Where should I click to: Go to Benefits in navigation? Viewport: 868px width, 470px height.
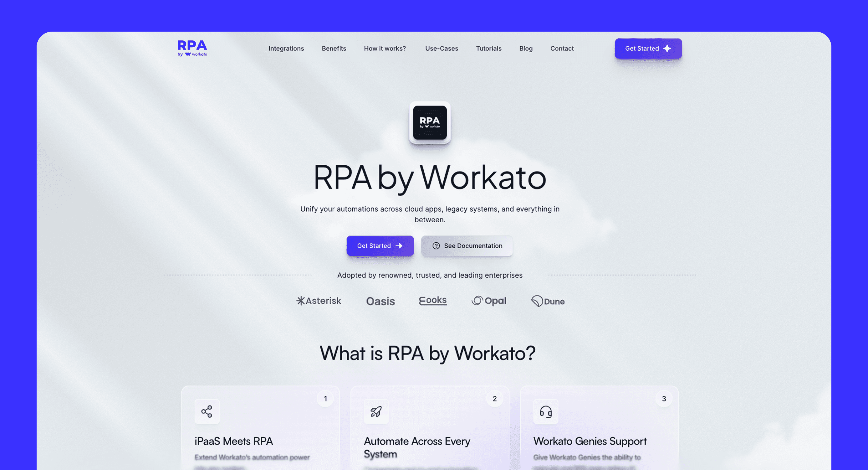(334, 49)
